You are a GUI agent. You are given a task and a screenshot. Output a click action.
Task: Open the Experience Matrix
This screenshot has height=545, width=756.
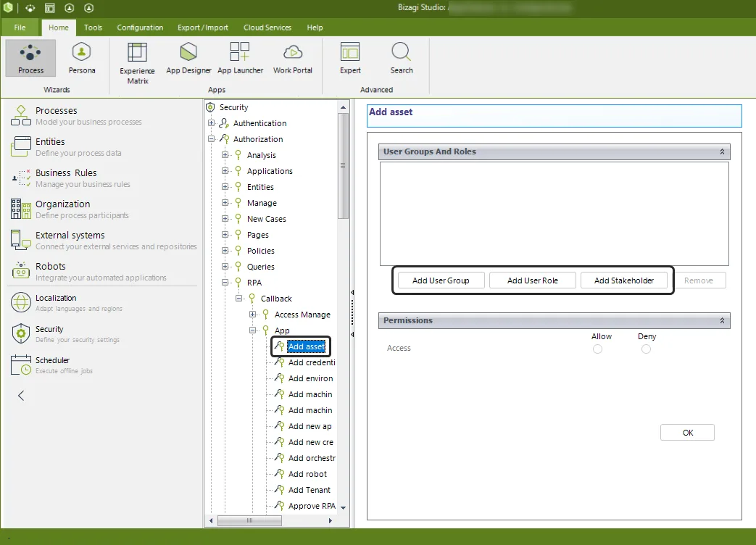pyautogui.click(x=138, y=63)
